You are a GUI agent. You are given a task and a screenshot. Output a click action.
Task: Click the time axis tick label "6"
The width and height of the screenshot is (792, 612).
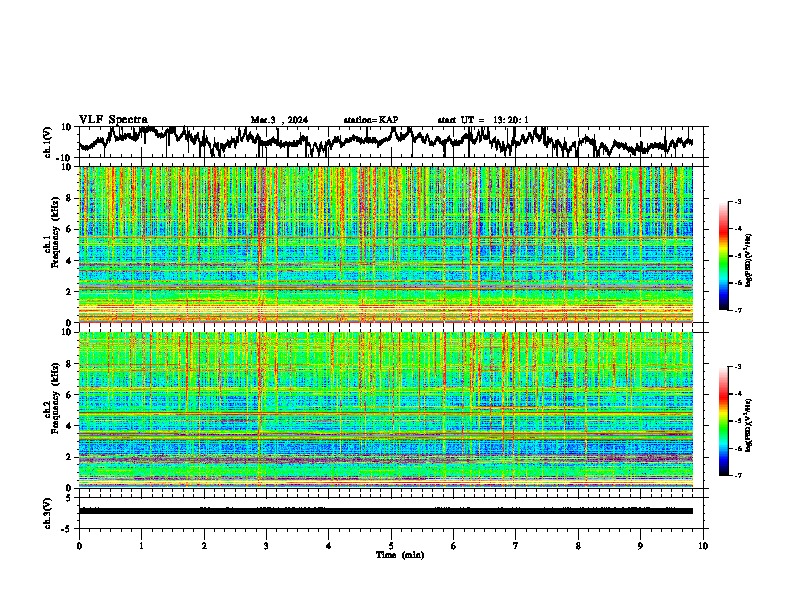coord(454,546)
